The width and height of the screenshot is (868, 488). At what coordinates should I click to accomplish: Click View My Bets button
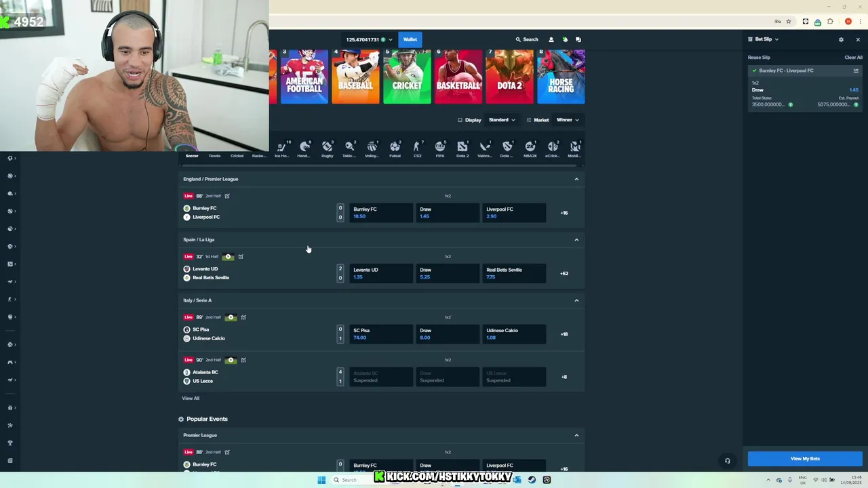[x=805, y=459]
